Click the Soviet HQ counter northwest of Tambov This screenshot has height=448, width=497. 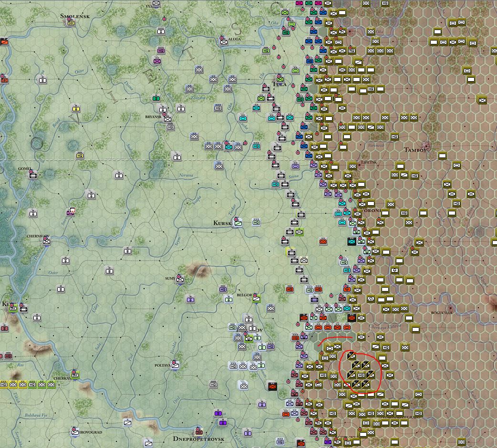394,136
